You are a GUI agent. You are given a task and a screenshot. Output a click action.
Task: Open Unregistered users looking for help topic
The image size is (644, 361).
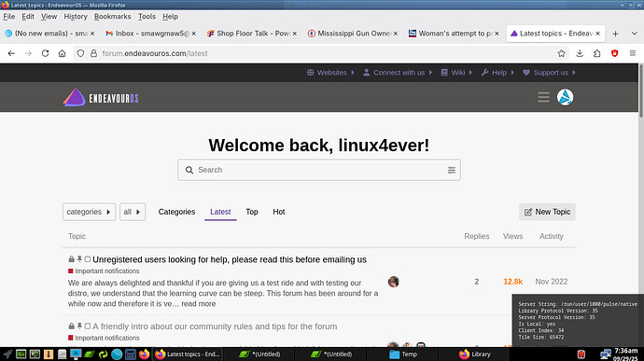click(230, 259)
